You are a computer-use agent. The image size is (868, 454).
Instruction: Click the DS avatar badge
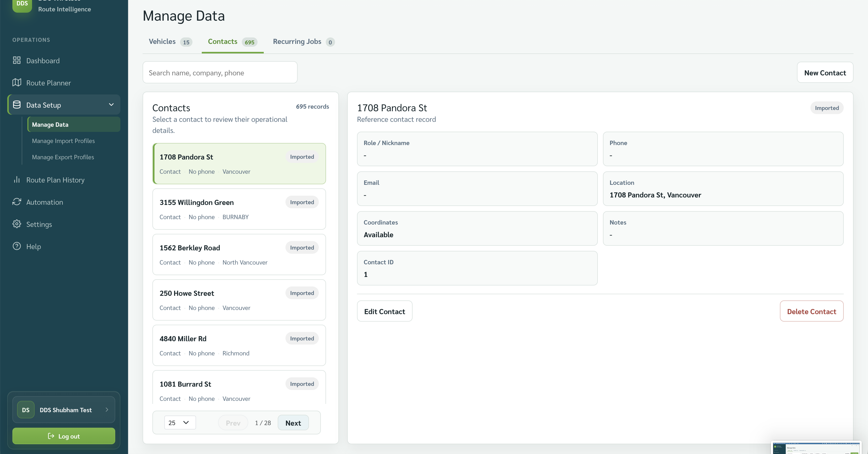pos(26,410)
